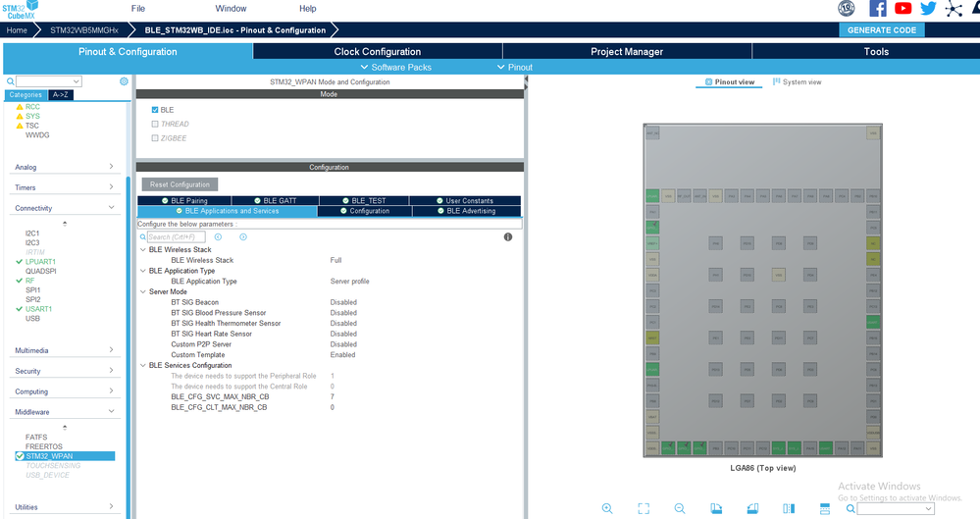This screenshot has width=980, height=519.
Task: Open the Software Packs dropdown
Action: pos(396,67)
